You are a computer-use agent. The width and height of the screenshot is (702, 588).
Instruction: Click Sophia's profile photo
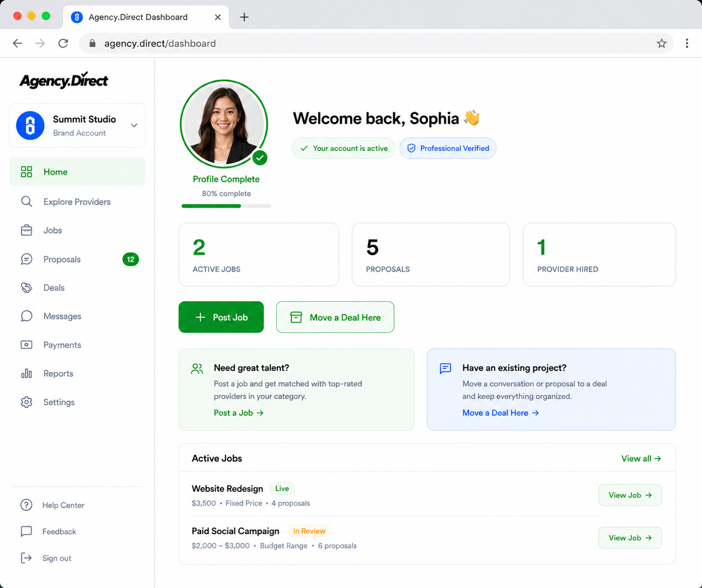point(224,124)
